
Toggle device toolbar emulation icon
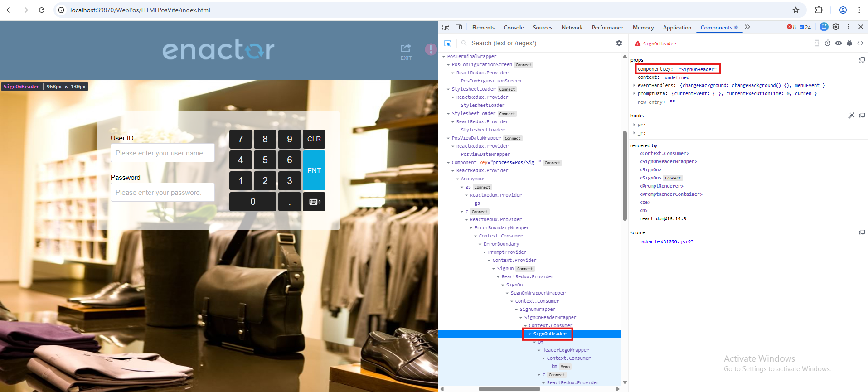click(458, 27)
